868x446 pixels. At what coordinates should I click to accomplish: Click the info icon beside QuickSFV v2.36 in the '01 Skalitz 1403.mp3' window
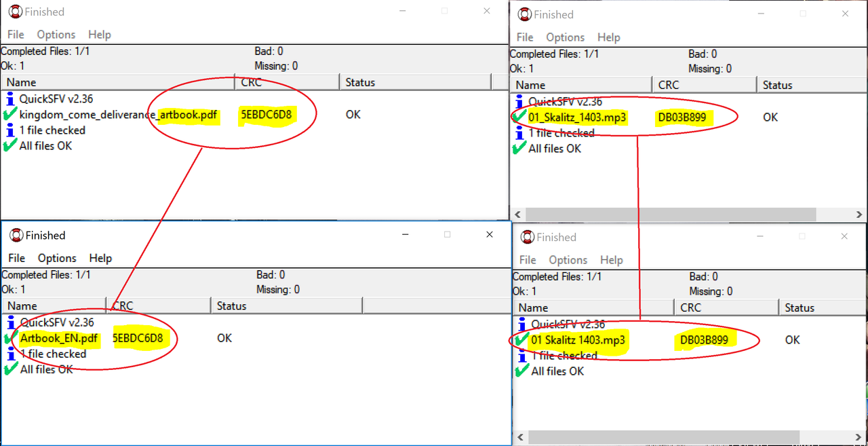(522, 324)
